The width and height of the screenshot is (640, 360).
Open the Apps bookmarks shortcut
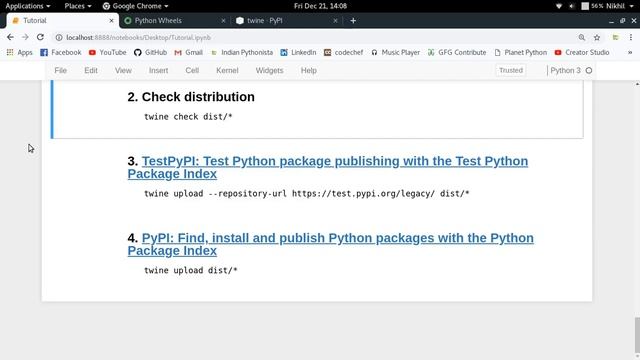[x=20, y=52]
